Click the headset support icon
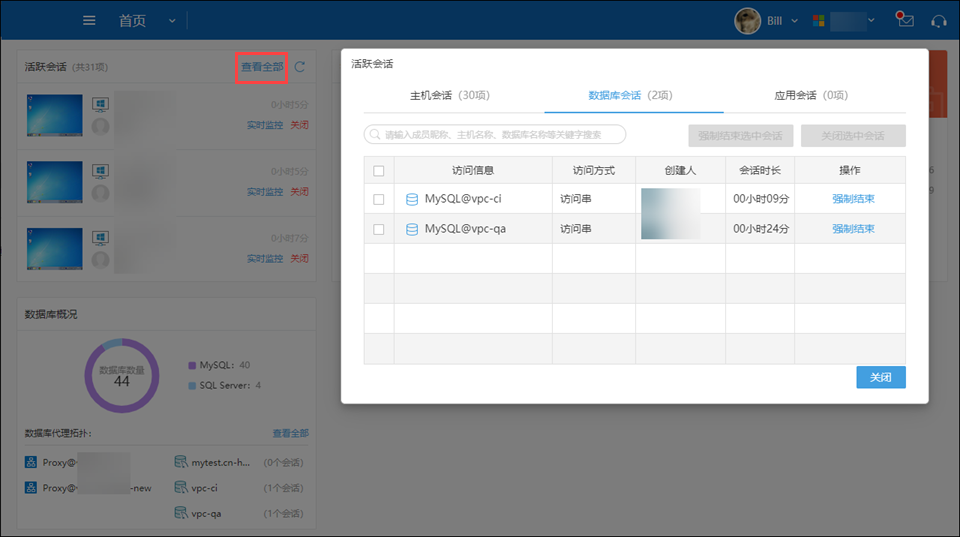The image size is (960, 537). coord(938,21)
